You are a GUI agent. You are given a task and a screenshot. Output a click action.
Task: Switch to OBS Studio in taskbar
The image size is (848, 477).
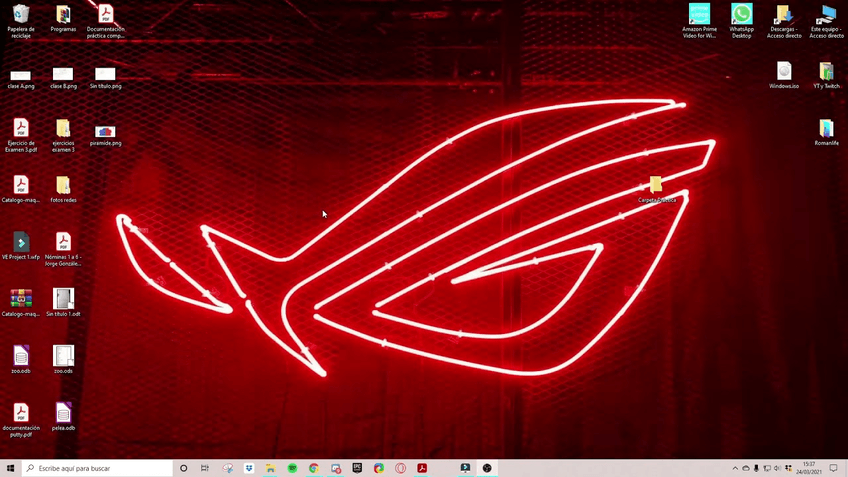487,468
